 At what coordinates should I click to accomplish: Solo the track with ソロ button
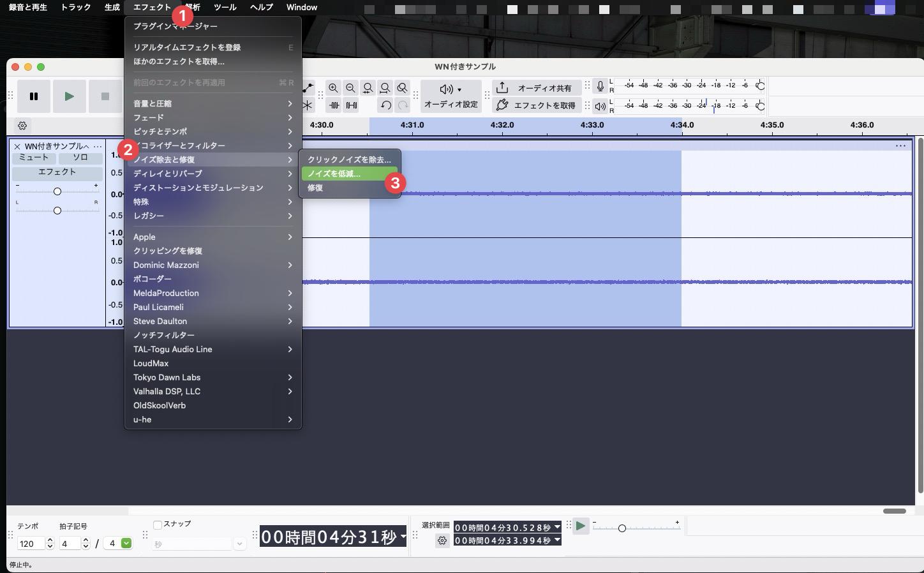click(80, 158)
